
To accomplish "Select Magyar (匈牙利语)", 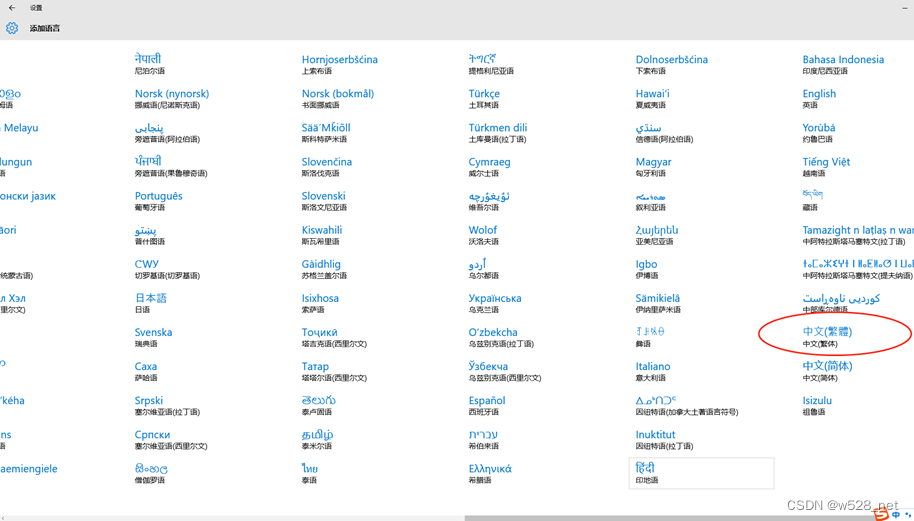I will tap(653, 167).
